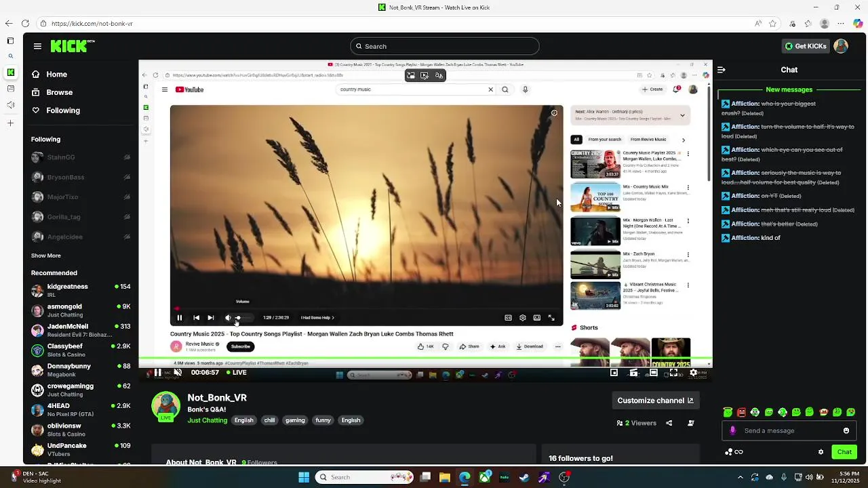Toggle theater mode on Kick player
Image resolution: width=868 pixels, height=488 pixels.
[x=654, y=372]
